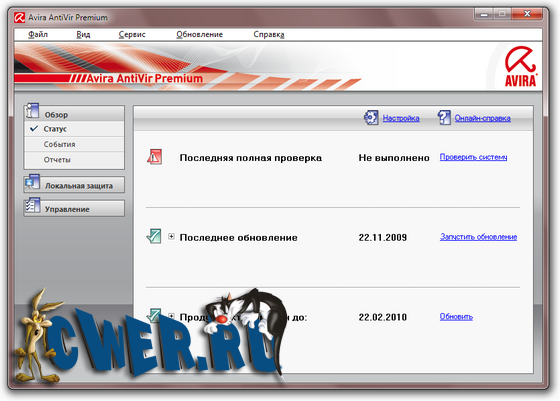Image resolution: width=560 pixels, height=401 pixels.
Task: Click the Avira umbrella logo at top right
Action: pyautogui.click(x=520, y=66)
